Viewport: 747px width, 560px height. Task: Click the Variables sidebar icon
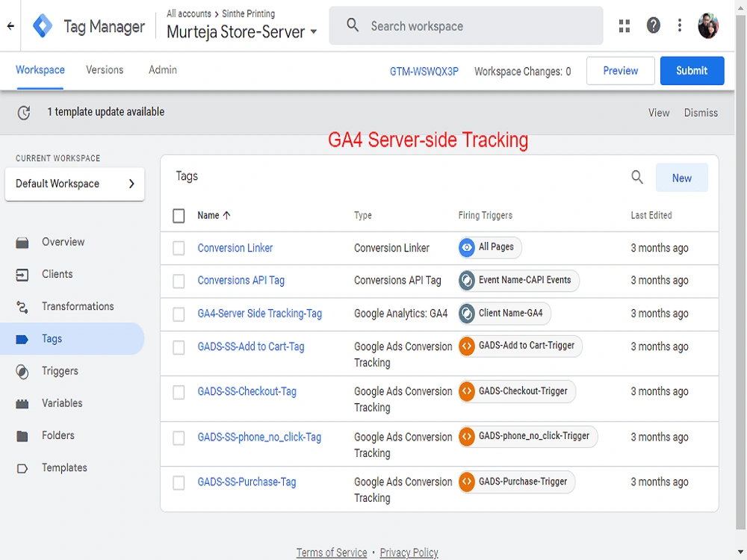point(22,404)
